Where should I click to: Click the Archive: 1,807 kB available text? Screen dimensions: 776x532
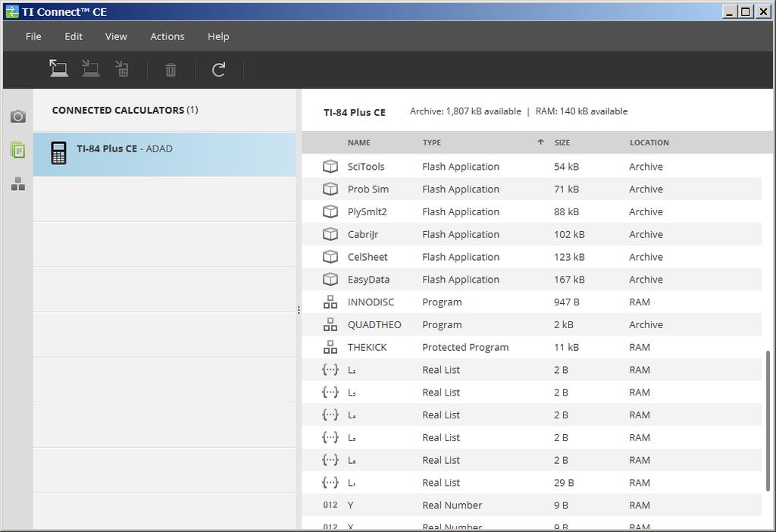465,111
